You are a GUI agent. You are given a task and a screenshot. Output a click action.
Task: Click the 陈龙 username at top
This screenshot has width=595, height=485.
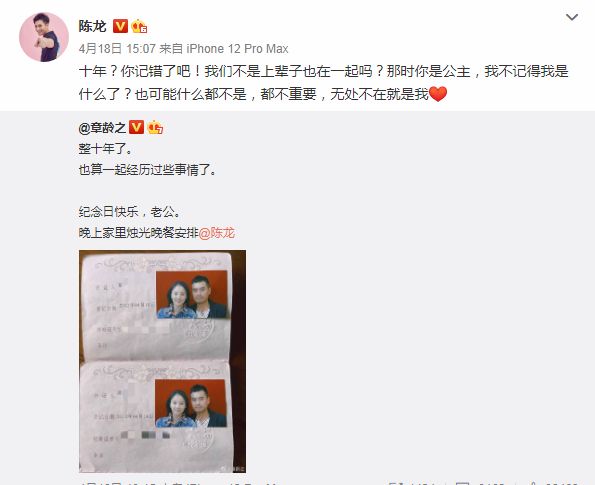pyautogui.click(x=93, y=26)
